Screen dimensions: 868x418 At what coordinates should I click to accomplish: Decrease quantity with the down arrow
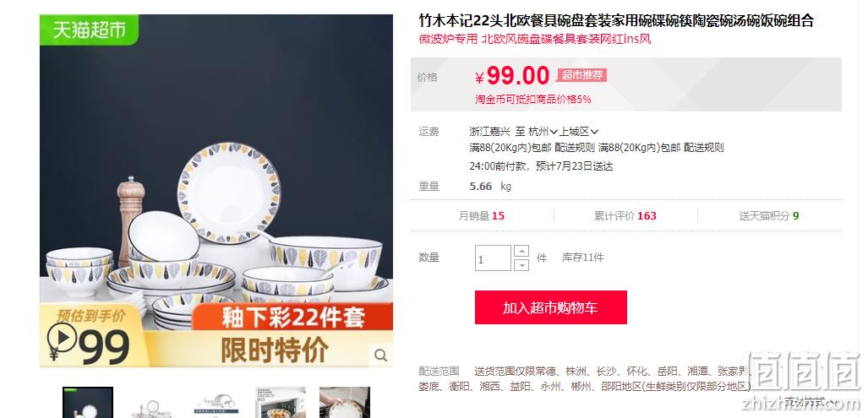click(521, 265)
